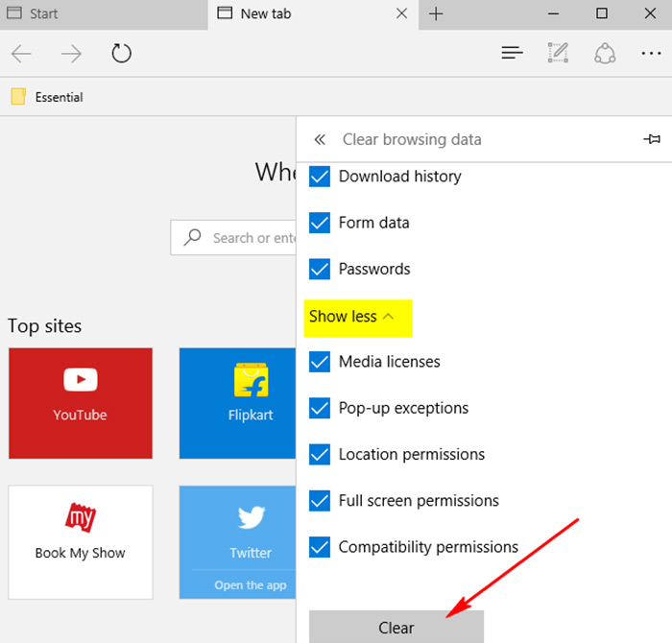The width and height of the screenshot is (672, 643).
Task: Click the search or enter address field
Action: click(x=250, y=238)
